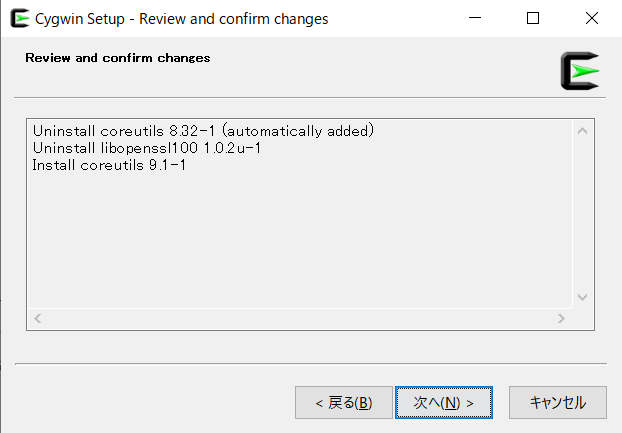Open the Cygwin title bar system icon
The image size is (622, 433).
point(18,18)
